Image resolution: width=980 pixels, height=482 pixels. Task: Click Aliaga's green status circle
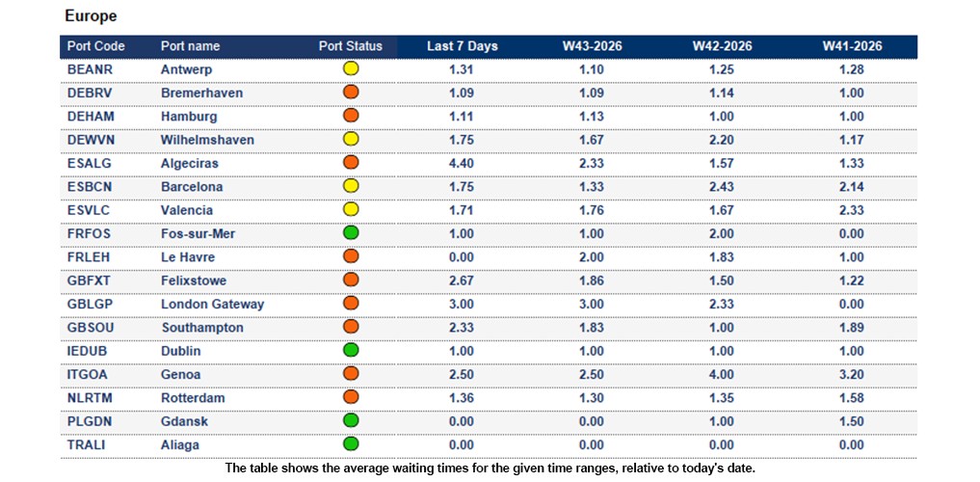click(351, 443)
